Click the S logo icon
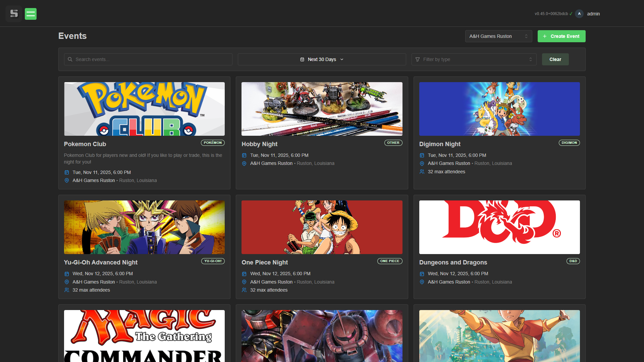Image resolution: width=644 pixels, height=362 pixels. [14, 14]
